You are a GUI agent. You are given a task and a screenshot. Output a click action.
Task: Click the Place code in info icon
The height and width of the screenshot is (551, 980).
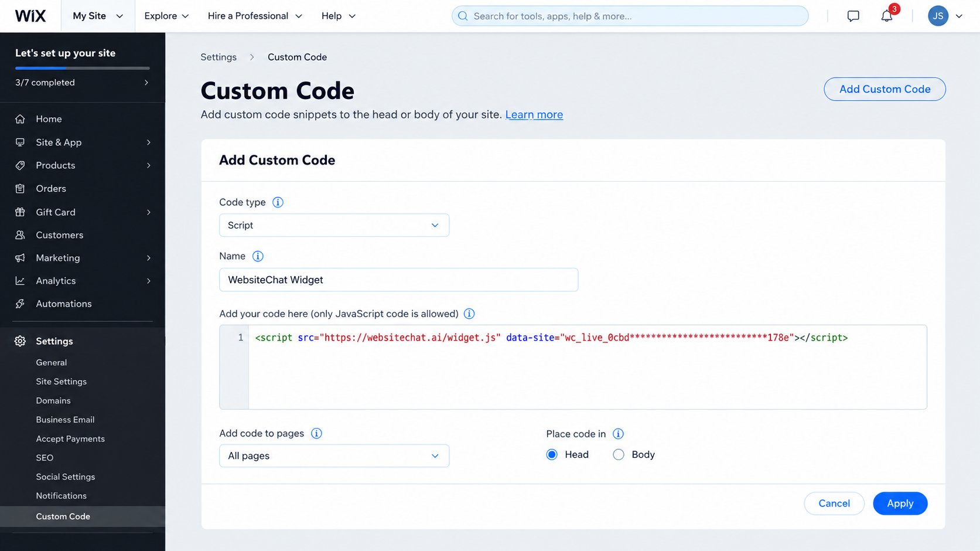point(618,434)
